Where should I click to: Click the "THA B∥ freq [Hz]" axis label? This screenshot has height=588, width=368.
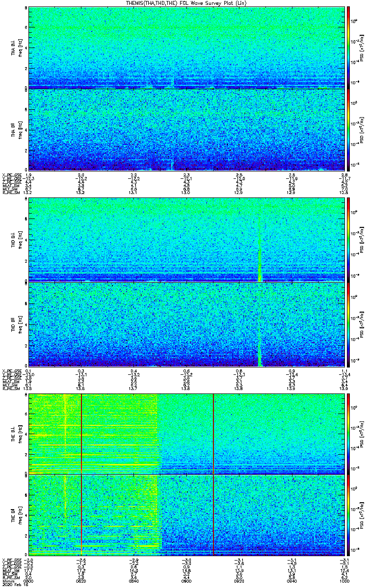[17, 130]
